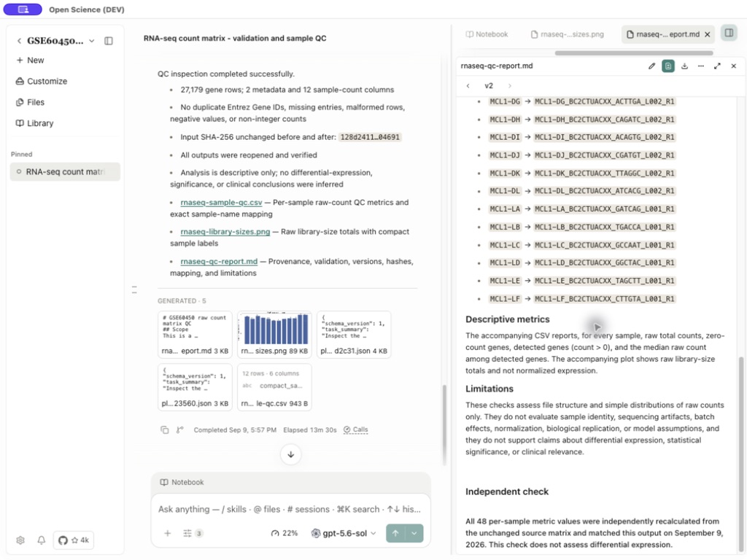Click the Descriptive metrics heading

[508, 319]
